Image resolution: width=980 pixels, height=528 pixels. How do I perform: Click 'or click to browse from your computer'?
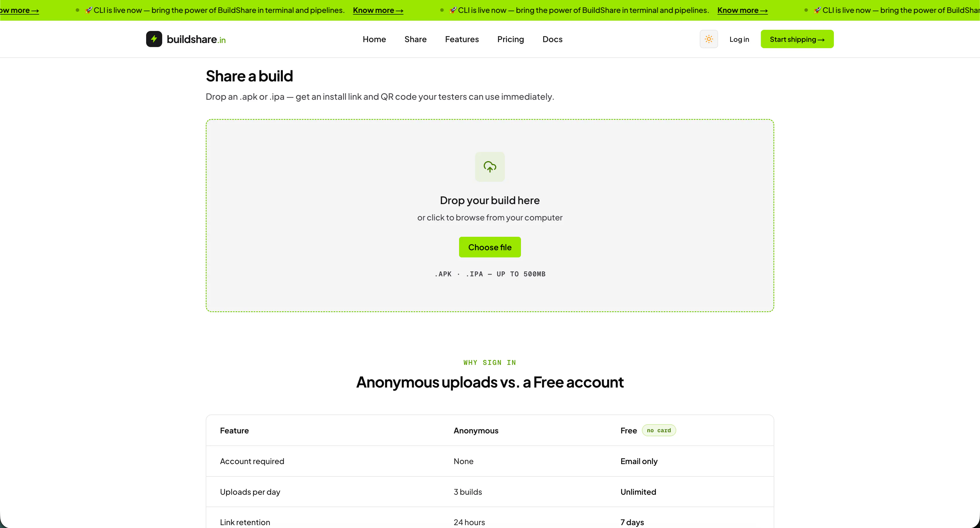click(x=490, y=217)
